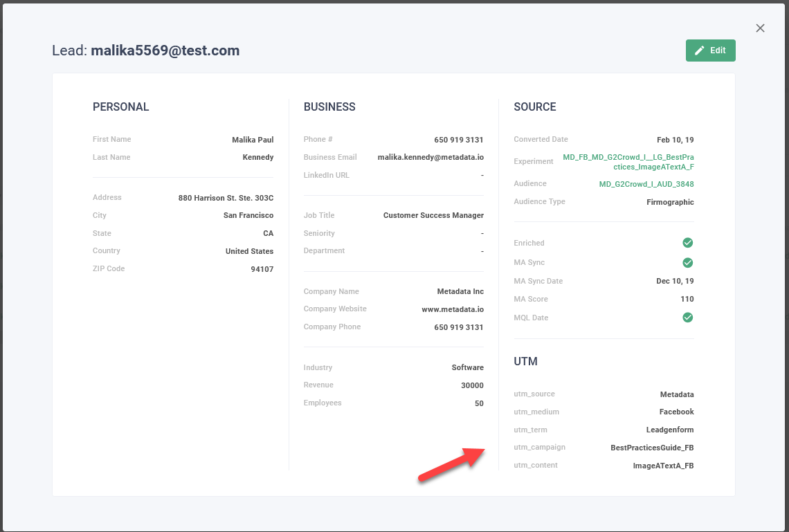Screen dimensions: 789x532
Task: Click the MA Score value 110
Action: tap(687, 300)
